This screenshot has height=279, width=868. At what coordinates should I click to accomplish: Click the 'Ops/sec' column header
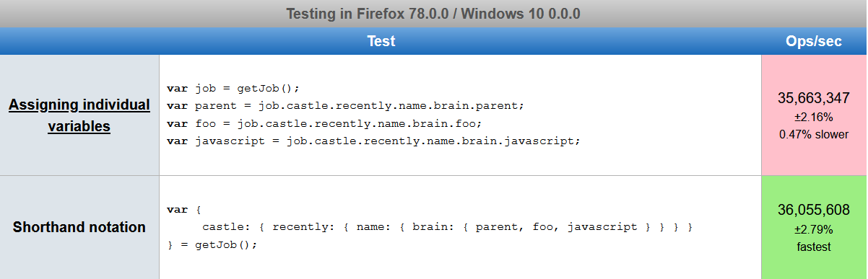814,41
